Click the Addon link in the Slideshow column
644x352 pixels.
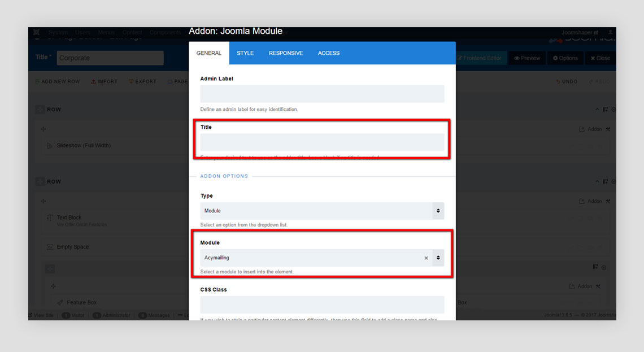click(x=590, y=129)
